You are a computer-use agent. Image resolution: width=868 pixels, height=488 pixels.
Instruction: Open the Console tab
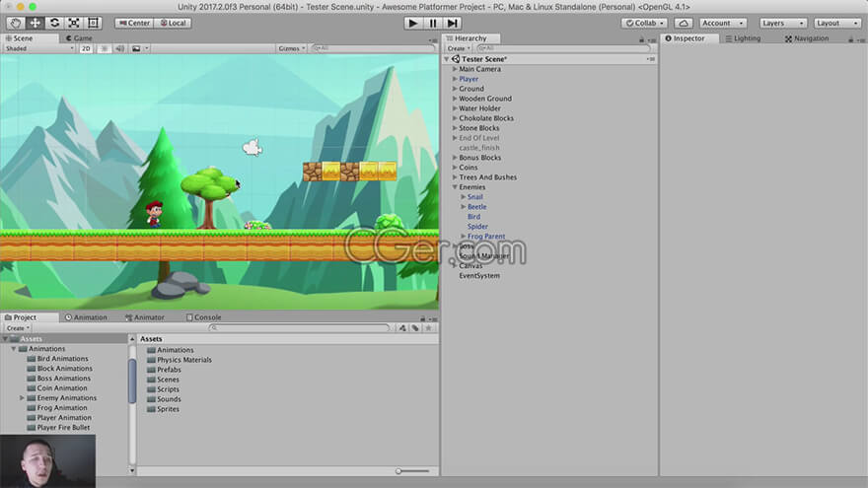pos(204,317)
